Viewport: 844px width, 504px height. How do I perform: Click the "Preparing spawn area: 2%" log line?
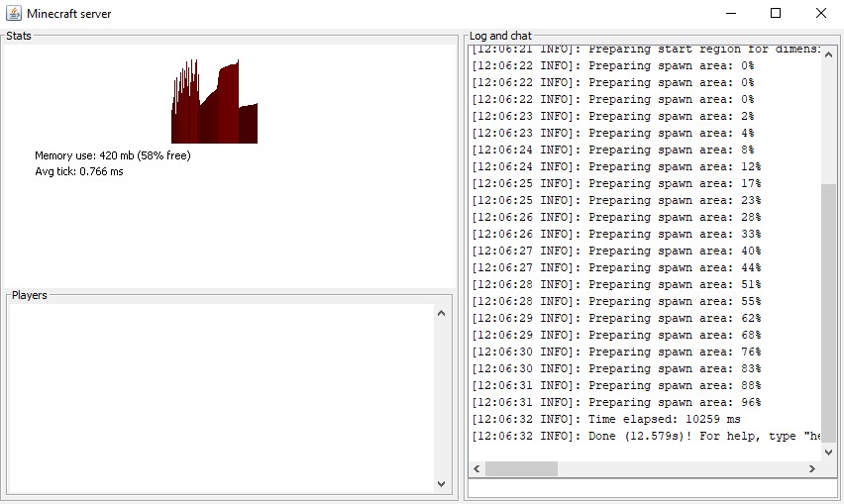[x=613, y=116]
